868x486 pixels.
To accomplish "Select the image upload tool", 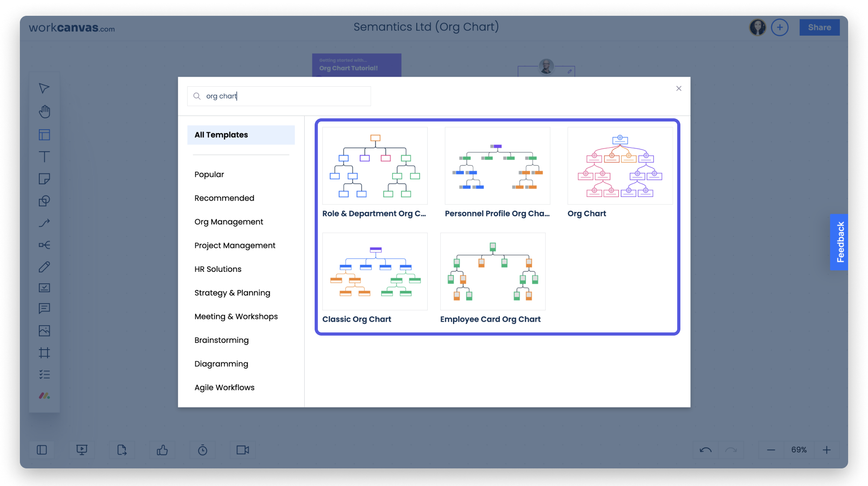I will tap(44, 331).
